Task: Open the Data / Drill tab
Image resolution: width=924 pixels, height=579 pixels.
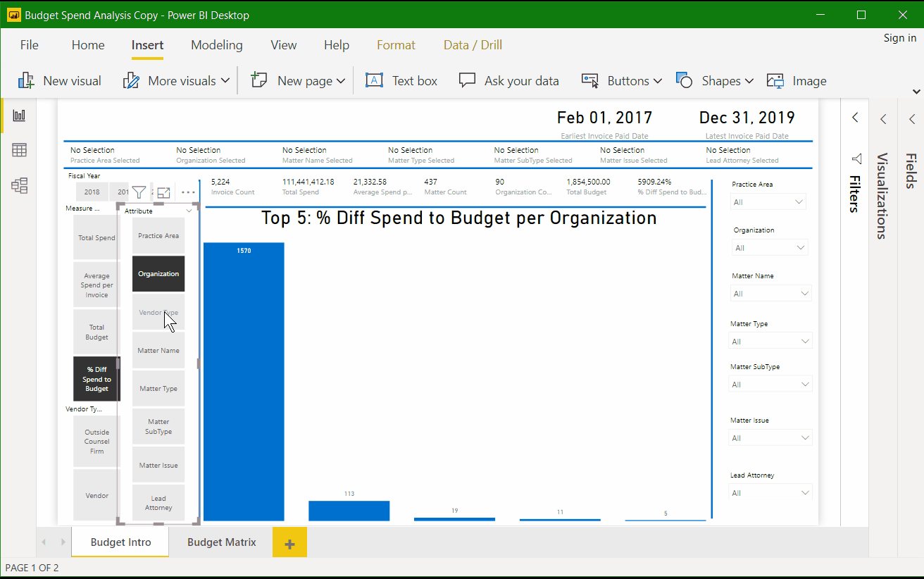Action: [473, 45]
